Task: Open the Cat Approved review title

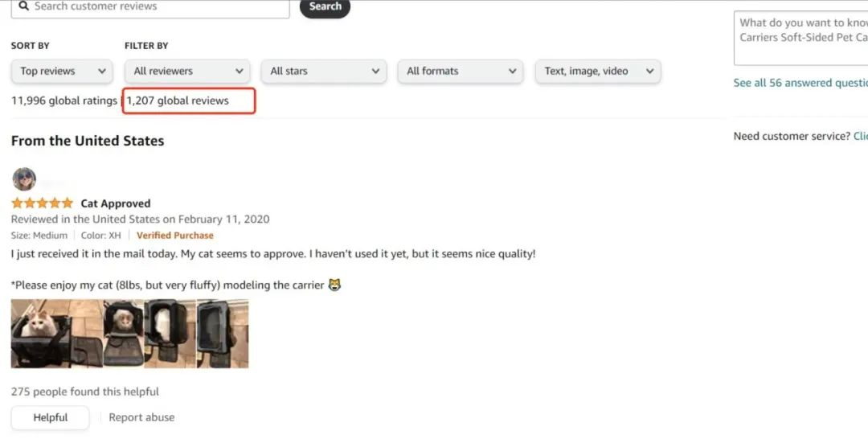Action: click(116, 203)
